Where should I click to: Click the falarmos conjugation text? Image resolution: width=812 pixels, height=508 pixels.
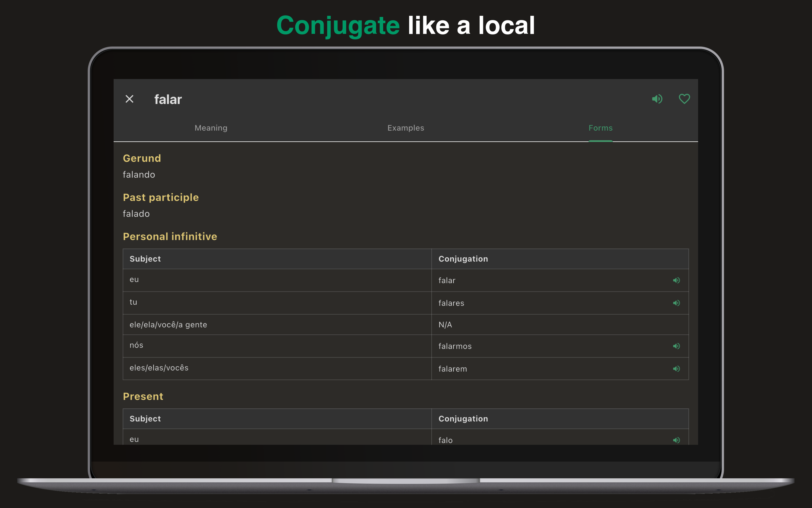point(455,346)
